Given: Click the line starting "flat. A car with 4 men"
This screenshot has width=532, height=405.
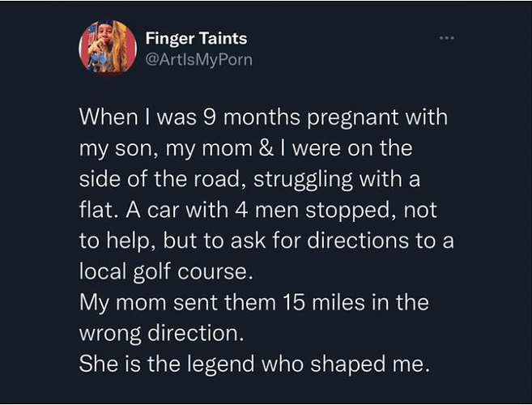Looking at the screenshot, I should pyautogui.click(x=257, y=210).
